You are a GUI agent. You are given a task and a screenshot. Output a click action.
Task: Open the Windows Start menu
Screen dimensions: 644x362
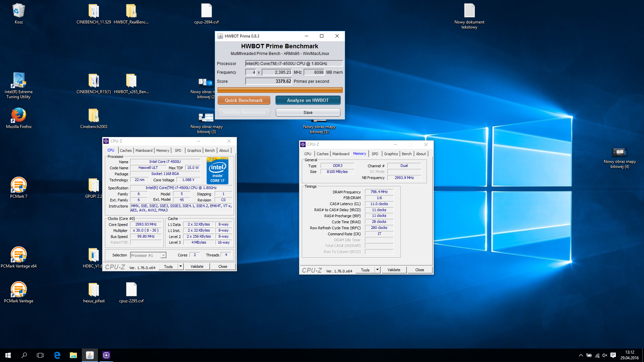(x=8, y=355)
